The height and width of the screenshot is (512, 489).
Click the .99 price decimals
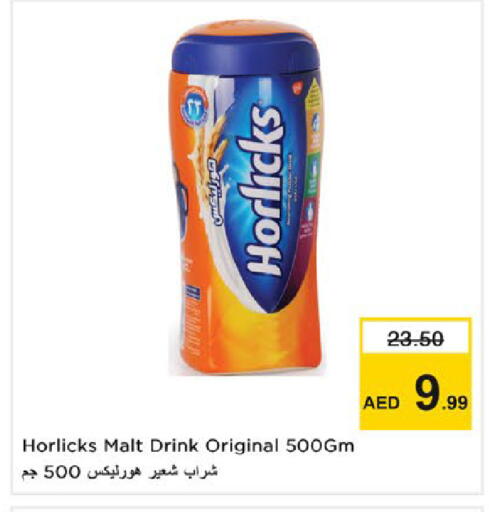click(455, 403)
